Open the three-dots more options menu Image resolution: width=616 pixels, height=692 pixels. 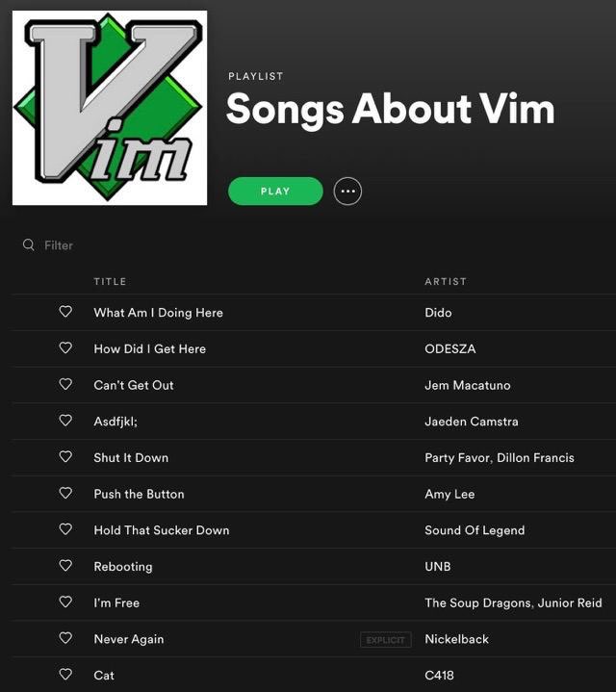tap(347, 192)
